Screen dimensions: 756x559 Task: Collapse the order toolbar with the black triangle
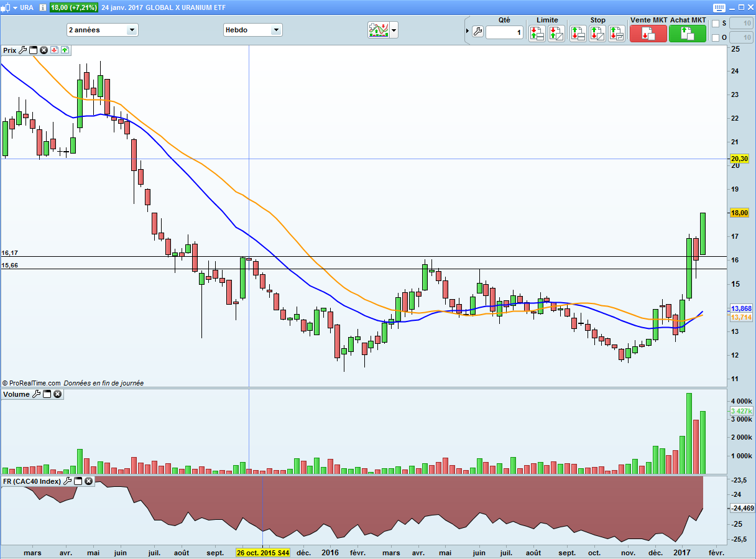pos(468,32)
